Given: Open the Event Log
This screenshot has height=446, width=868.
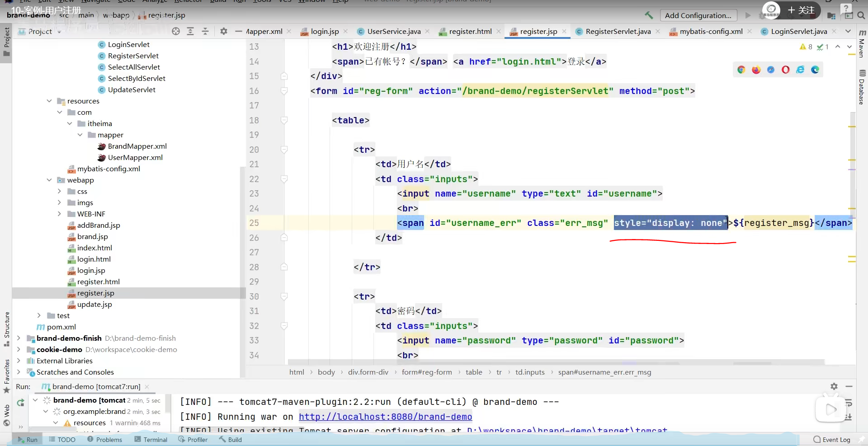Looking at the screenshot, I should tap(832, 440).
